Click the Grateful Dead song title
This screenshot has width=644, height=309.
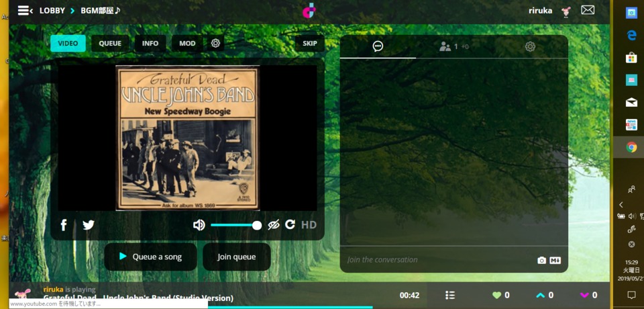[x=138, y=298]
